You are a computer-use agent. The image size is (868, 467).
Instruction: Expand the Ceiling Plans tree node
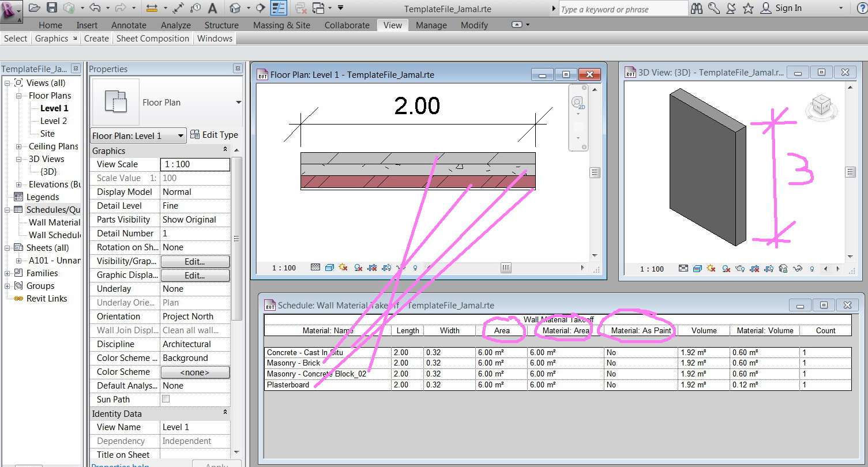tap(19, 146)
